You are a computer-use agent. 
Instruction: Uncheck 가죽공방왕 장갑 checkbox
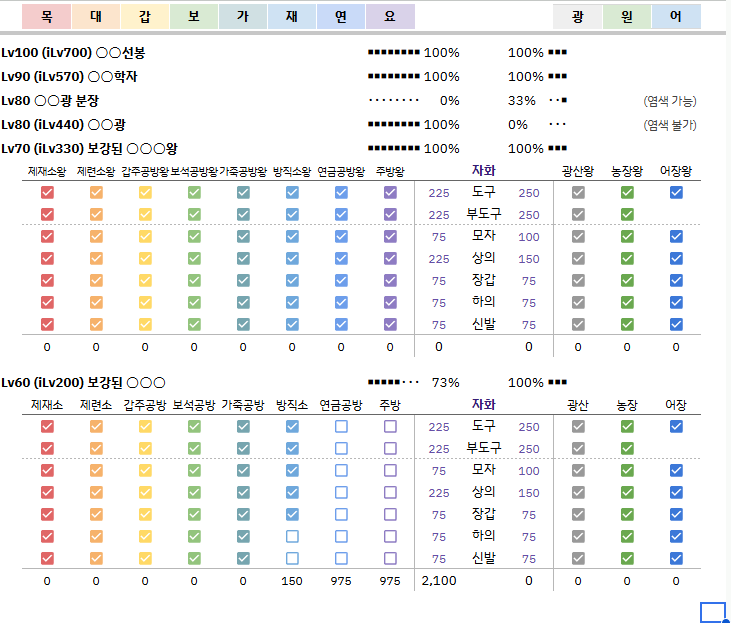click(x=243, y=280)
